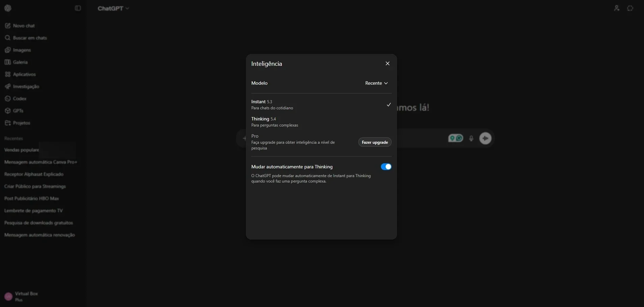Viewport: 644px width, 307px height.
Task: Click the microphone dictation icon
Action: tap(471, 138)
